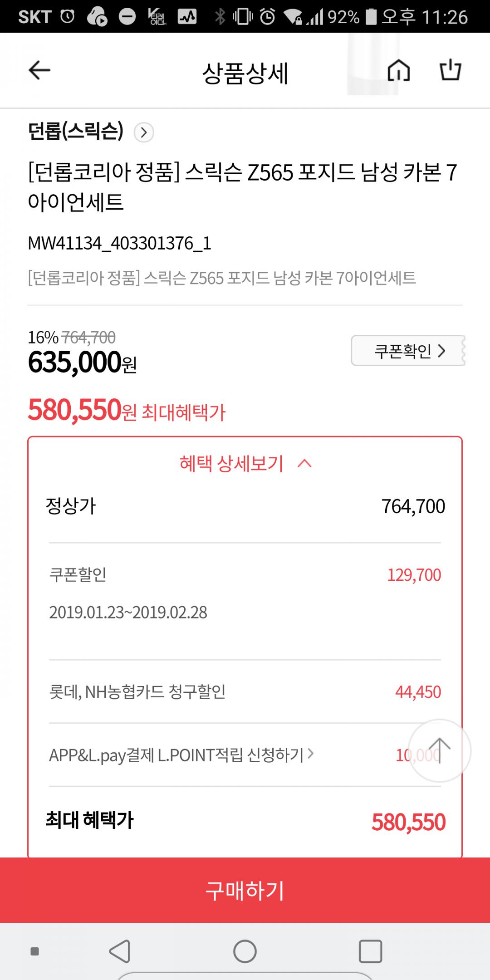Tap the 상품상세 page title
Viewport: 490px width, 980px height.
pyautogui.click(x=245, y=73)
